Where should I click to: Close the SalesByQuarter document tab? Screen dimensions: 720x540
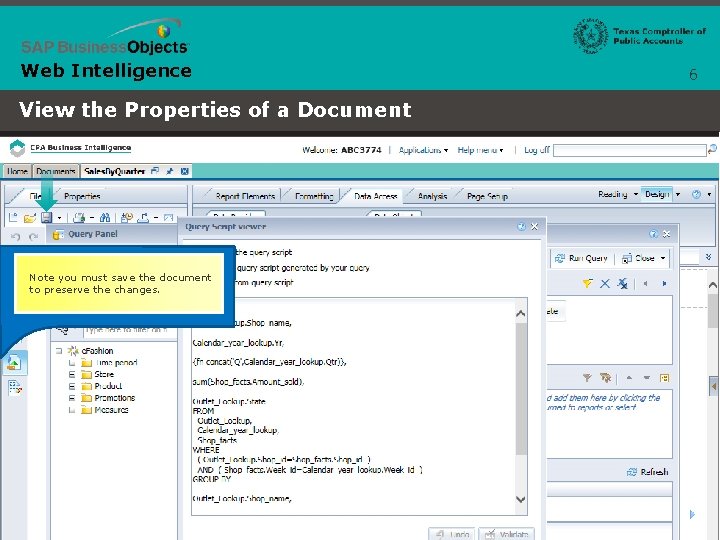(185, 171)
